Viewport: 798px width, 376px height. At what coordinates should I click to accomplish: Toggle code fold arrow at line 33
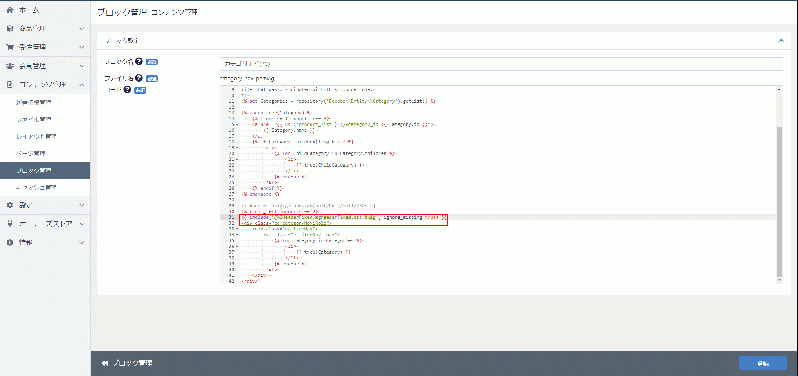pos(237,228)
